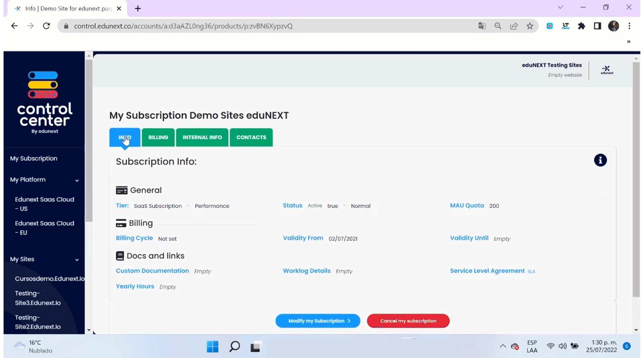Click the sidebar scroll down arrow

(89, 330)
